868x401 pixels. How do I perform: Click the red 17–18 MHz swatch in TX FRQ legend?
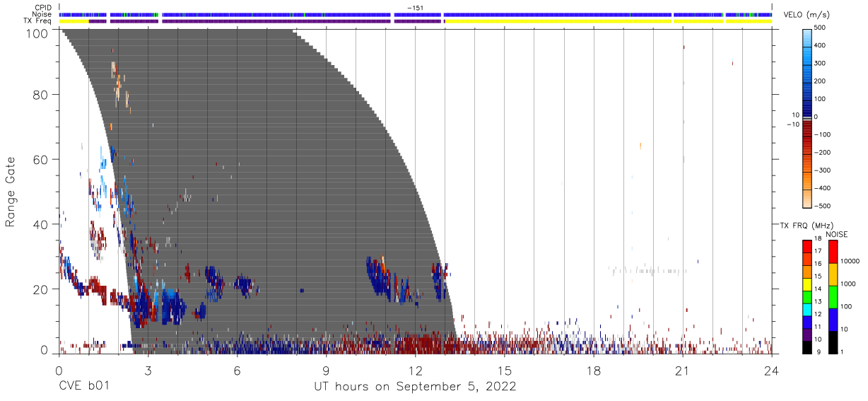pos(807,247)
